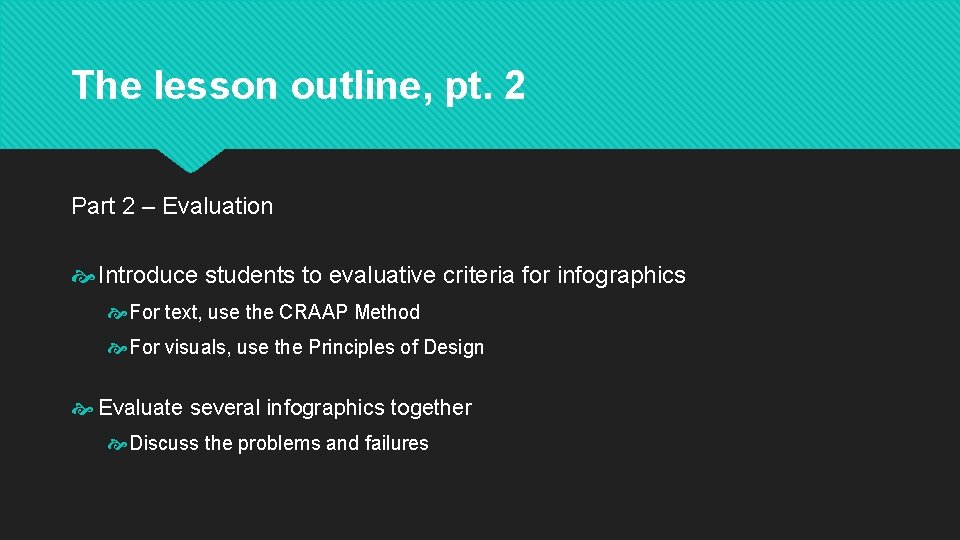Click the bullet icon beside "For text"
The width and height of the screenshot is (960, 540).
click(x=116, y=313)
